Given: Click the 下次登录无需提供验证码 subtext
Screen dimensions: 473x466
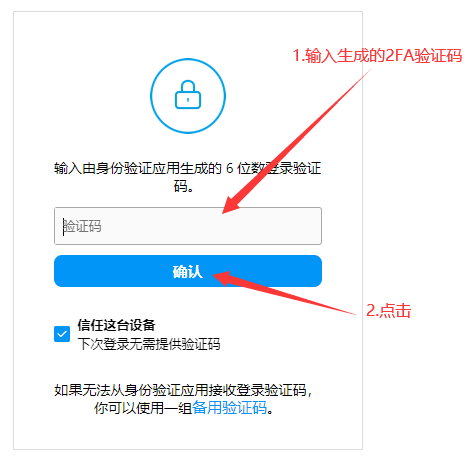Looking at the screenshot, I should [x=149, y=344].
